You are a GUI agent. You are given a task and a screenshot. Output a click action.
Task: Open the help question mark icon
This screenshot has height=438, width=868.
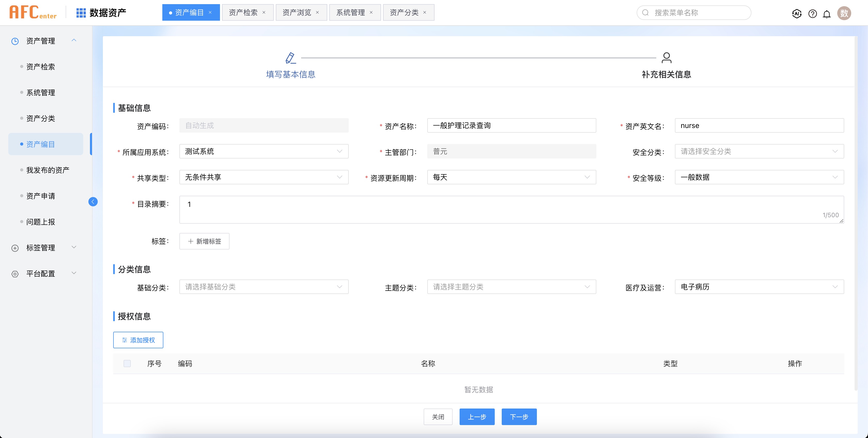pos(812,13)
